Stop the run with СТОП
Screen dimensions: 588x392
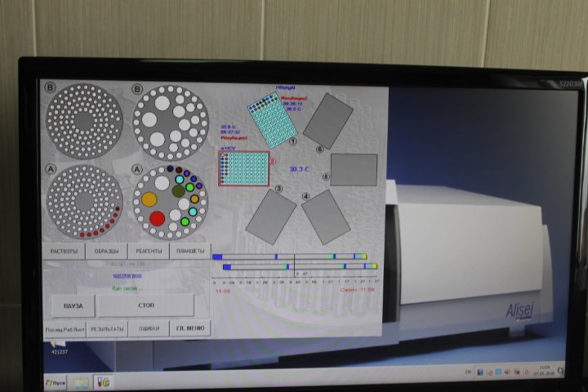pyautogui.click(x=146, y=305)
